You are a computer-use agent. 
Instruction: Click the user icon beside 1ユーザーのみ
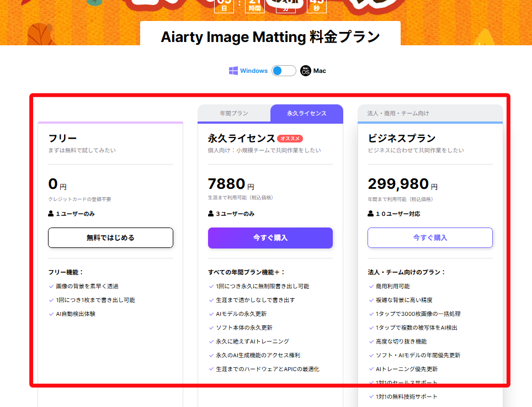point(51,214)
